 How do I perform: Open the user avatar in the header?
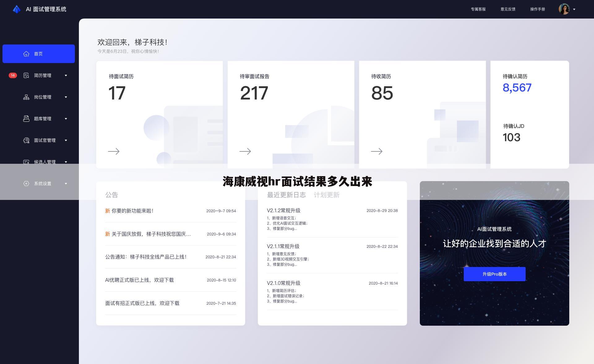click(564, 9)
